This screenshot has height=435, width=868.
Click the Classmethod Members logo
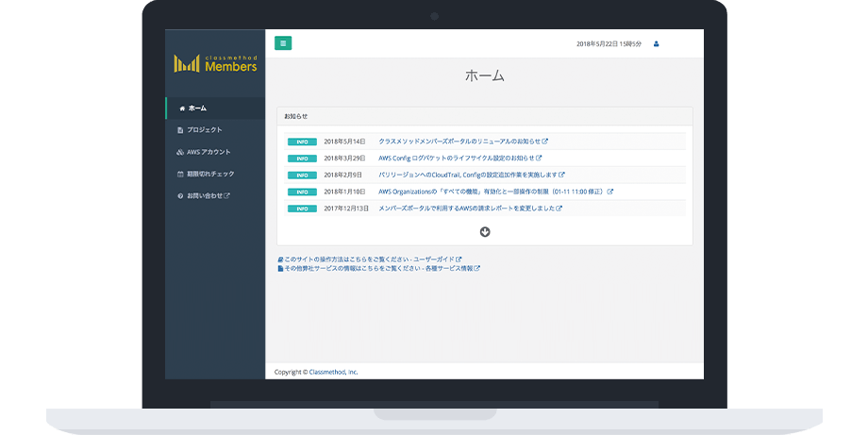point(215,63)
